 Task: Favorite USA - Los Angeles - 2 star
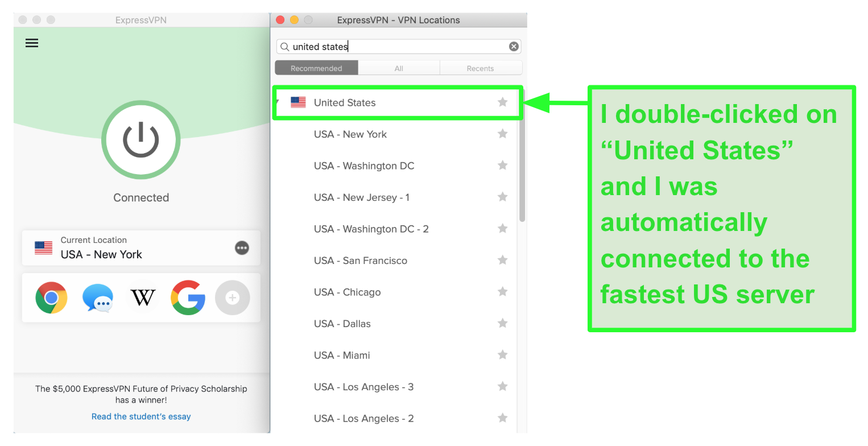(x=502, y=418)
